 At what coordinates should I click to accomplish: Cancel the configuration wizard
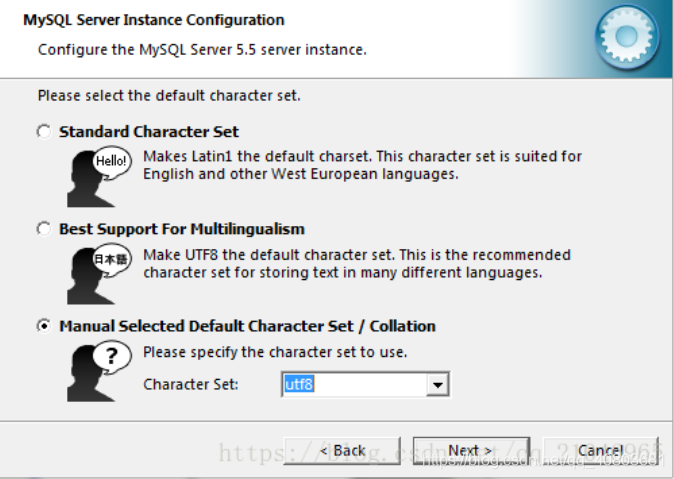[x=601, y=451]
